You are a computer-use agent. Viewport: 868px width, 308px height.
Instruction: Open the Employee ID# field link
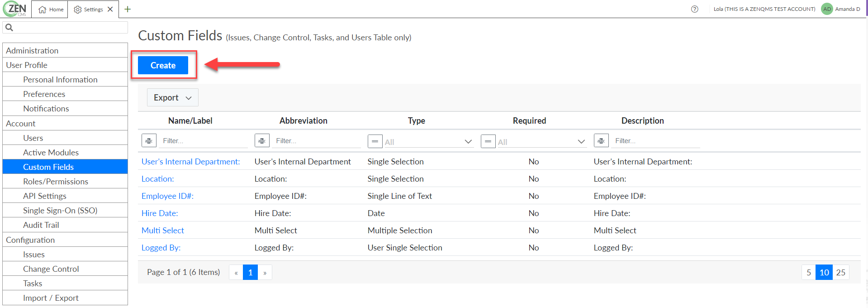[167, 196]
